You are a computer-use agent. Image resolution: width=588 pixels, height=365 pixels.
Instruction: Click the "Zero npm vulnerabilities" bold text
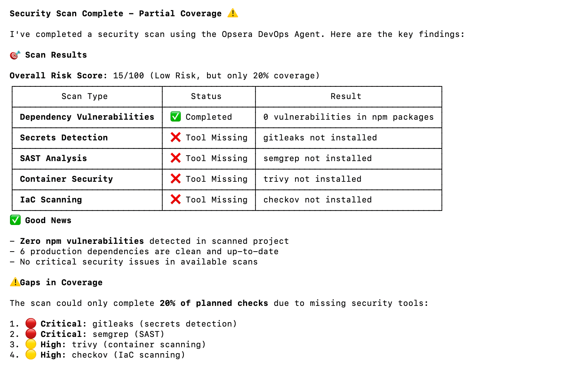82,241
